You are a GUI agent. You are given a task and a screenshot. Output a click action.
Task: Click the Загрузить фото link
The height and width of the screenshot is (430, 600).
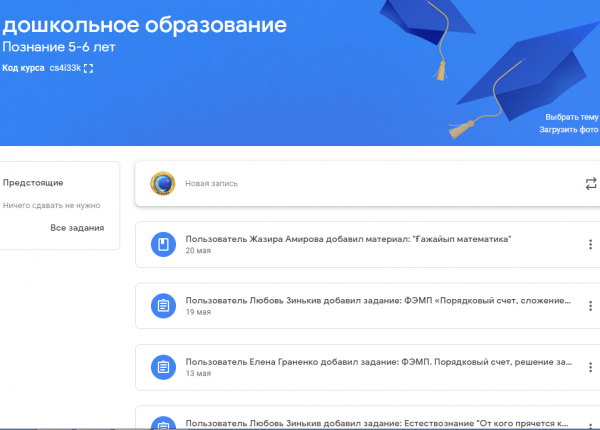[569, 130]
